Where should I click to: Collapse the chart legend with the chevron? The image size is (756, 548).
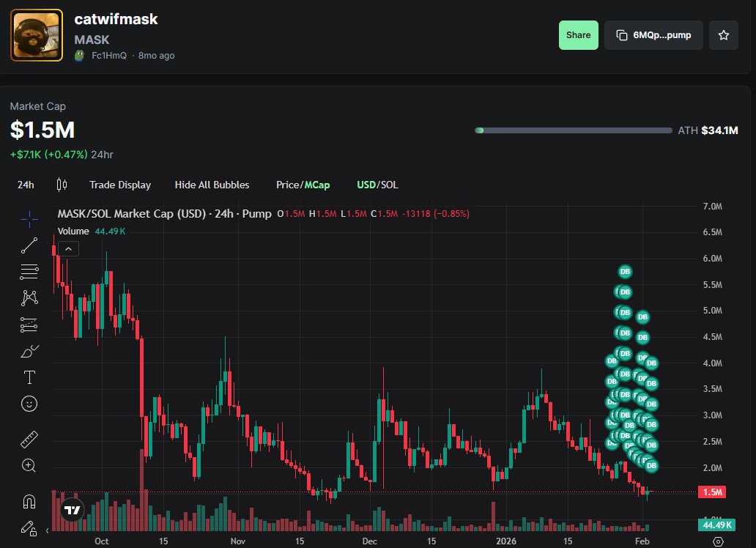68,248
